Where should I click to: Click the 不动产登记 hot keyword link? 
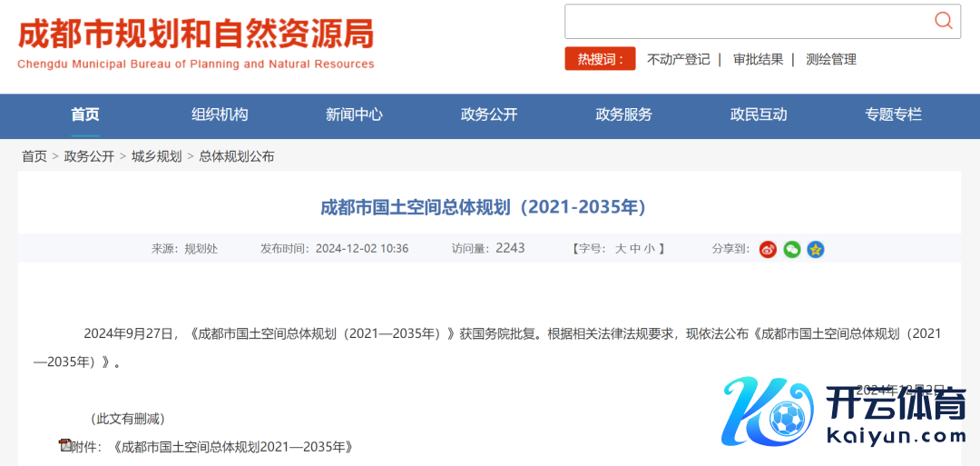pyautogui.click(x=678, y=59)
